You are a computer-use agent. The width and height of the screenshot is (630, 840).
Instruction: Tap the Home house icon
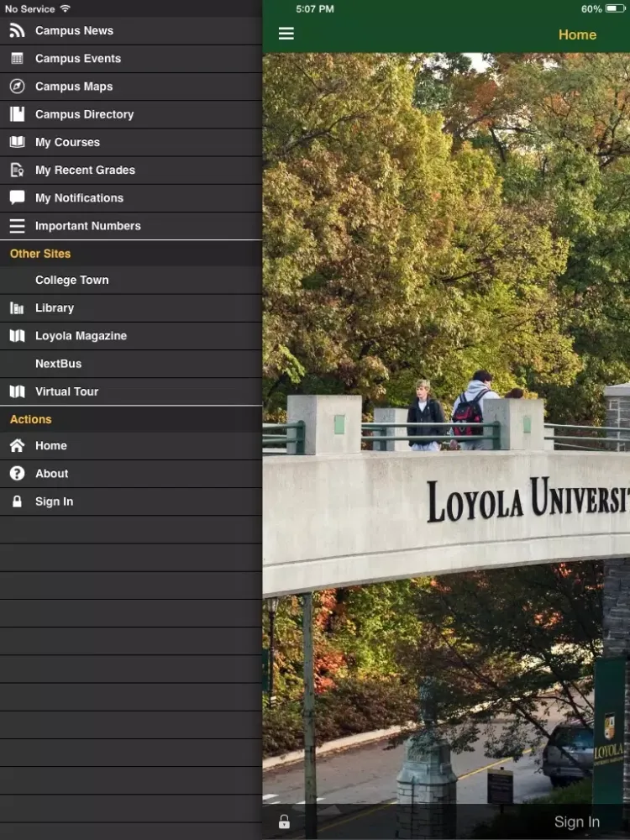click(17, 446)
